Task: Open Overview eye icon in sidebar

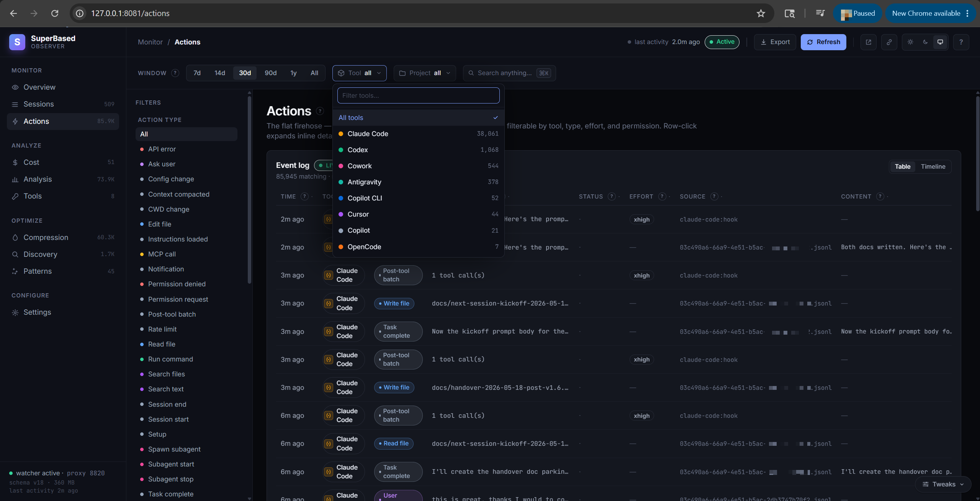Action: pyautogui.click(x=15, y=87)
